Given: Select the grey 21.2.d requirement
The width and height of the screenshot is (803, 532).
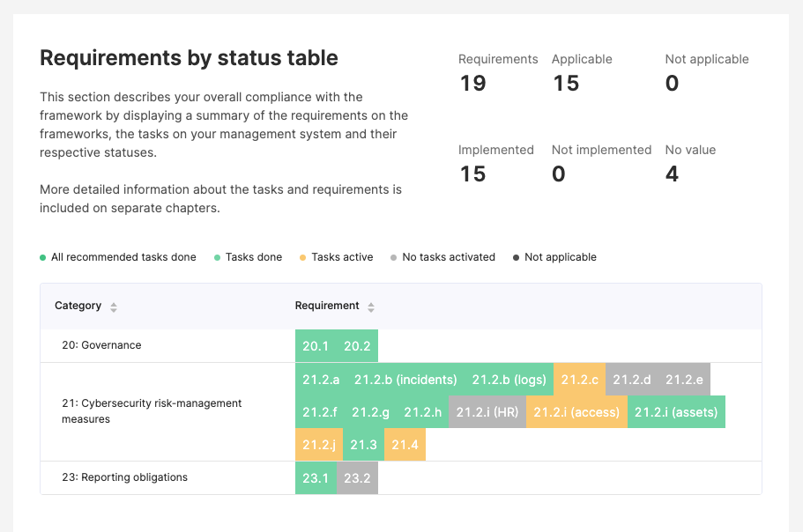Looking at the screenshot, I should tap(631, 380).
